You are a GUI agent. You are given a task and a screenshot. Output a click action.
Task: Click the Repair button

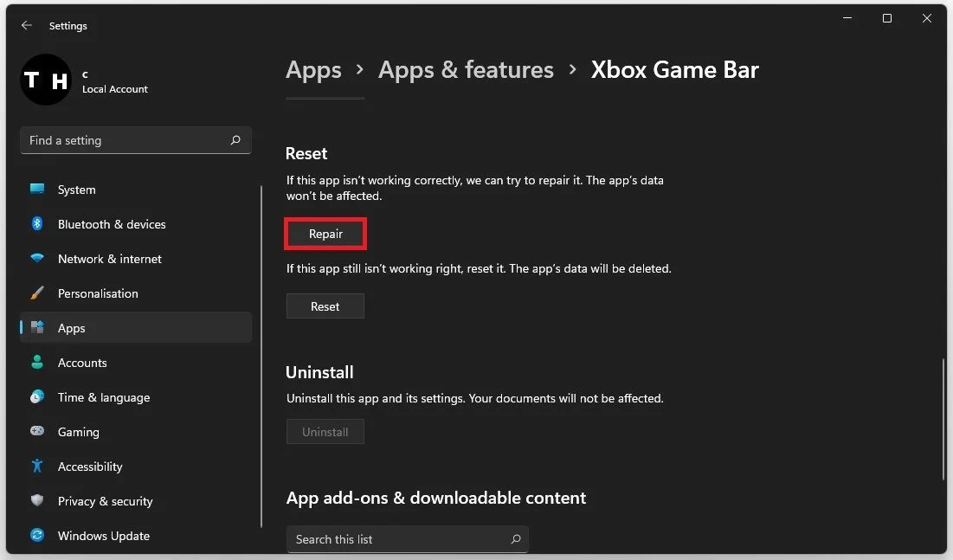click(325, 234)
